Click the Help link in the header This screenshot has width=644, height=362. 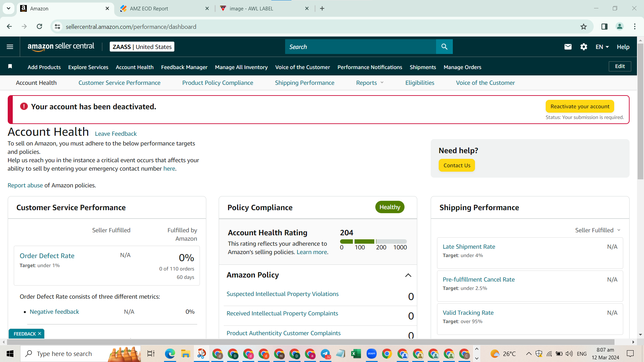click(623, 47)
